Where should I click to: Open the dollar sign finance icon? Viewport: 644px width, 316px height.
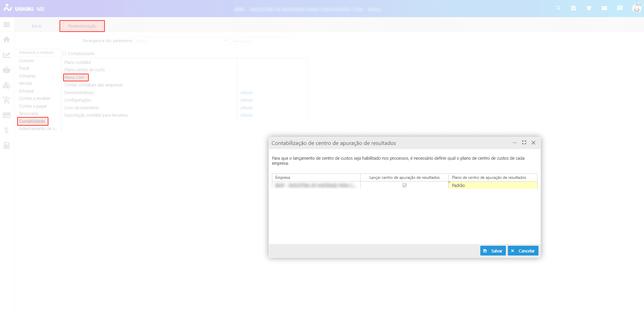pyautogui.click(x=6, y=130)
